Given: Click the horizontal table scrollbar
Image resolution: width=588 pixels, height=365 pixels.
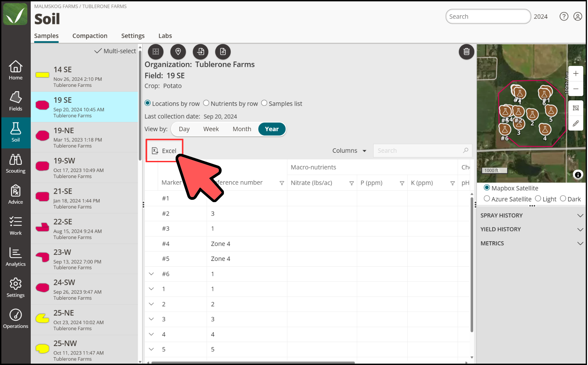Looking at the screenshot, I should (253, 363).
